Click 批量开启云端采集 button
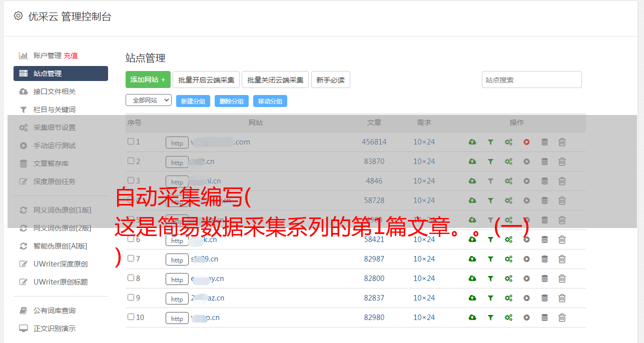The width and height of the screenshot is (644, 343). tap(206, 79)
